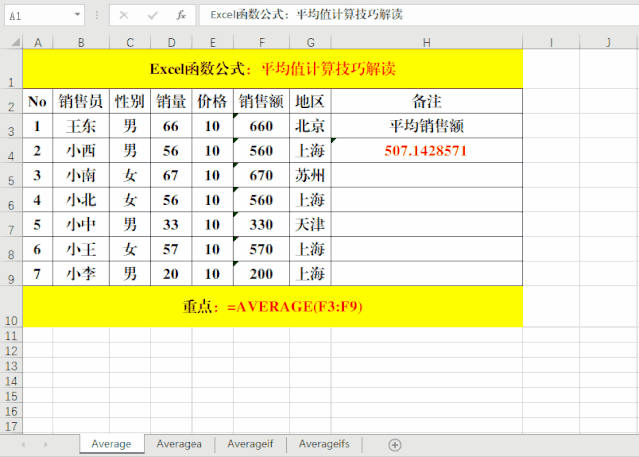Select the column F header
The image size is (639, 457).
261,42
